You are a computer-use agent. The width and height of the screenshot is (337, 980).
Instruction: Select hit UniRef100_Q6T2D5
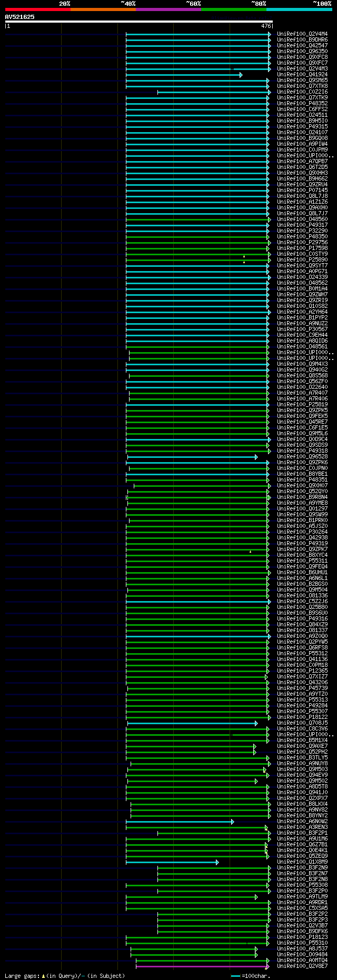(x=302, y=167)
